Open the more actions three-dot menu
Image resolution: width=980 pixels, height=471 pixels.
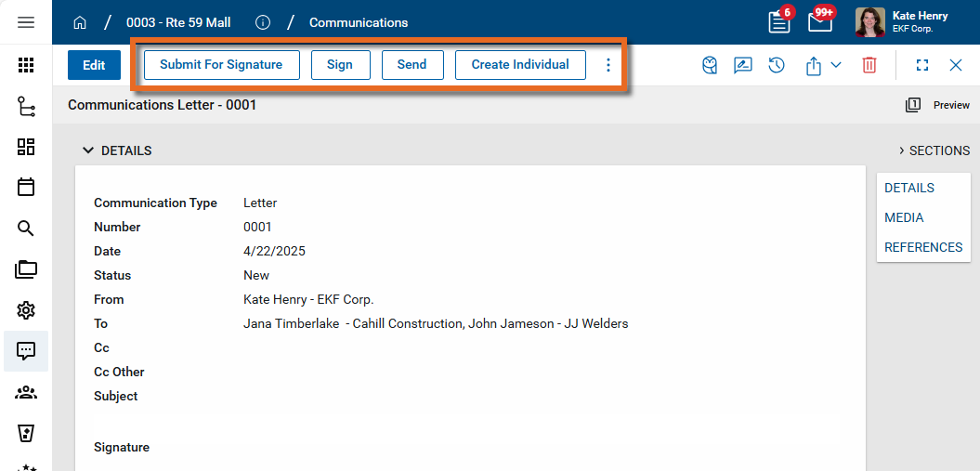608,65
